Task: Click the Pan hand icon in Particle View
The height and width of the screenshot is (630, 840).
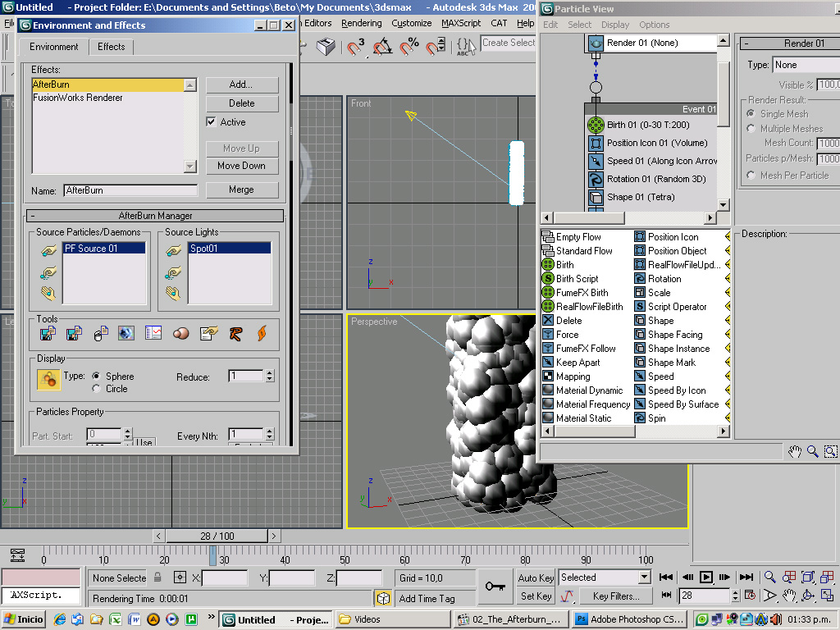Action: click(x=794, y=452)
